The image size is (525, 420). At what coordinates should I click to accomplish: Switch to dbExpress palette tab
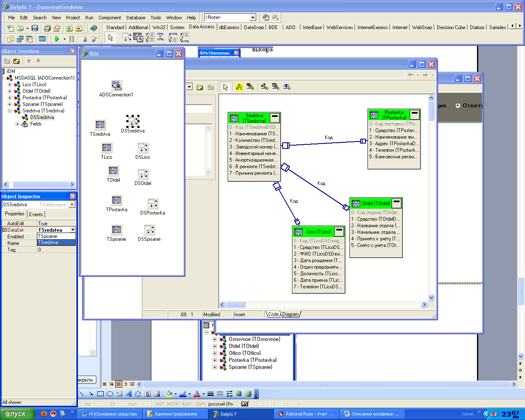[229, 27]
